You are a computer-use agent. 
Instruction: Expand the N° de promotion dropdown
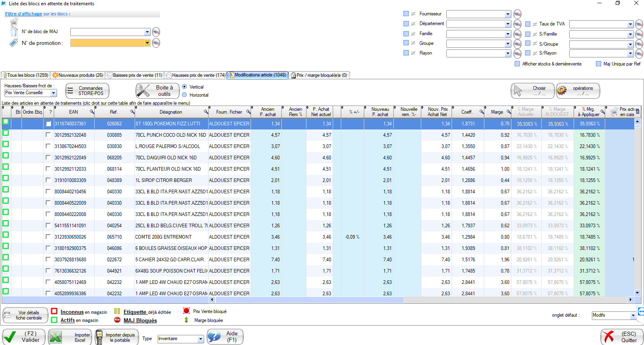(x=147, y=43)
